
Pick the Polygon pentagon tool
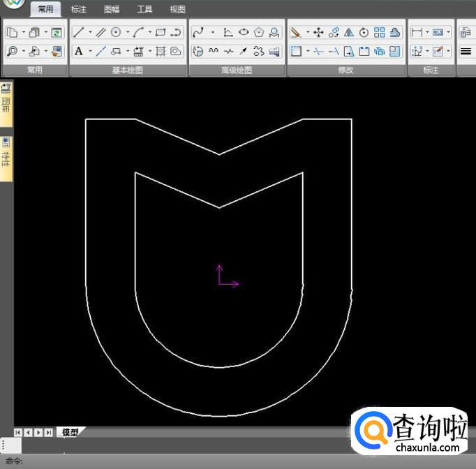point(259,32)
